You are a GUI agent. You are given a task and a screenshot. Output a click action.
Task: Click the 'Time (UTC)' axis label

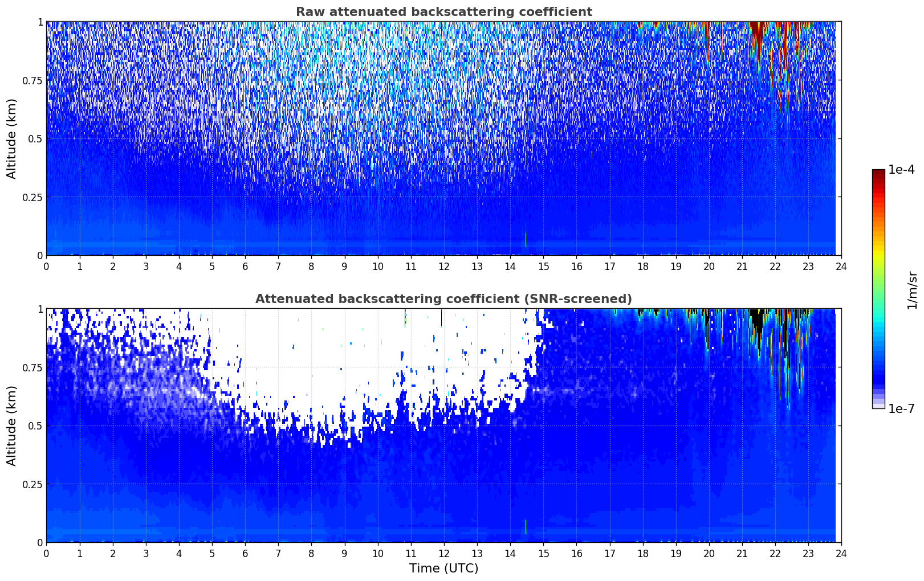click(x=443, y=568)
